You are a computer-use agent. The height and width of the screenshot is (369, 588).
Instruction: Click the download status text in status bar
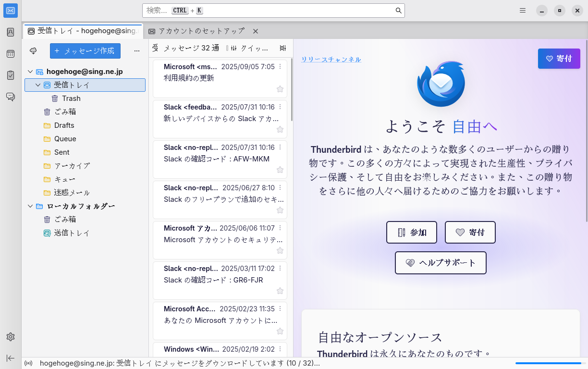(180, 363)
